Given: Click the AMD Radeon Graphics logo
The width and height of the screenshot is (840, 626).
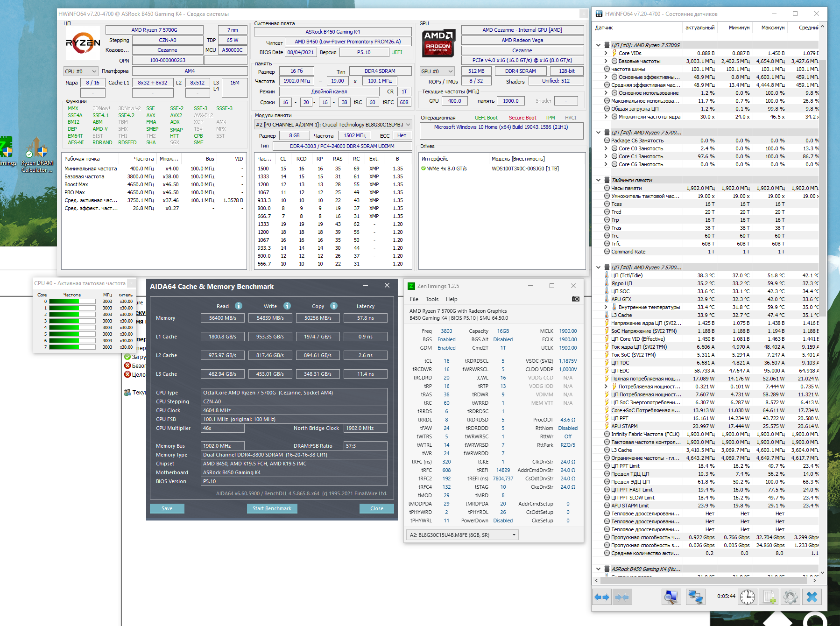Looking at the screenshot, I should pos(438,43).
